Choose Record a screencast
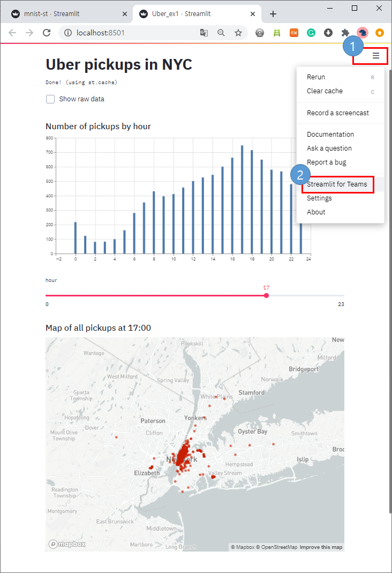This screenshot has height=573, width=392. 341,113
